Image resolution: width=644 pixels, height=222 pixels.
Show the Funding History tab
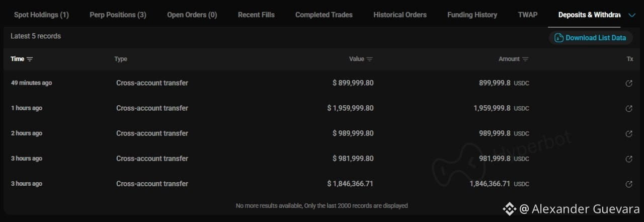472,15
